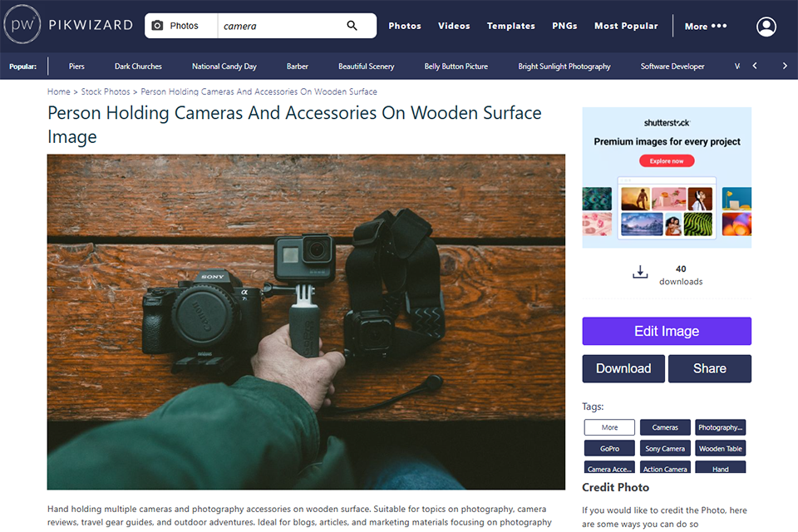The height and width of the screenshot is (532, 798).
Task: Click the Edit Image button
Action: [x=667, y=331]
